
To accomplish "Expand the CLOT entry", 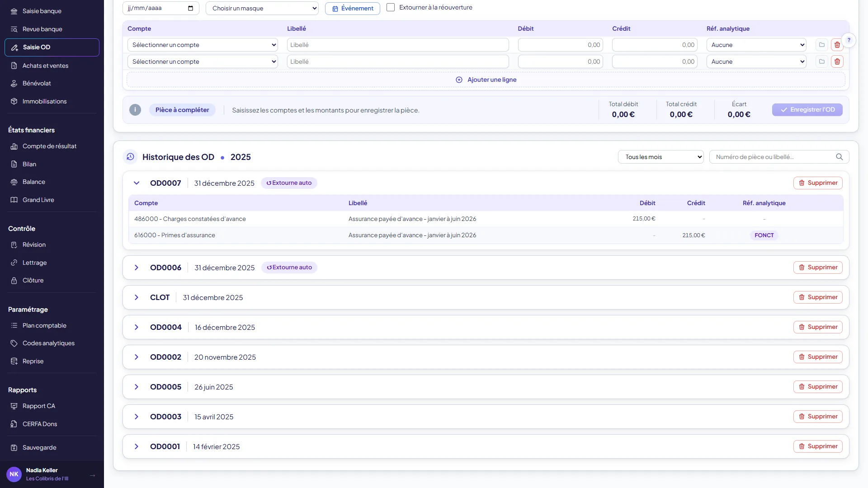I will coord(137,297).
